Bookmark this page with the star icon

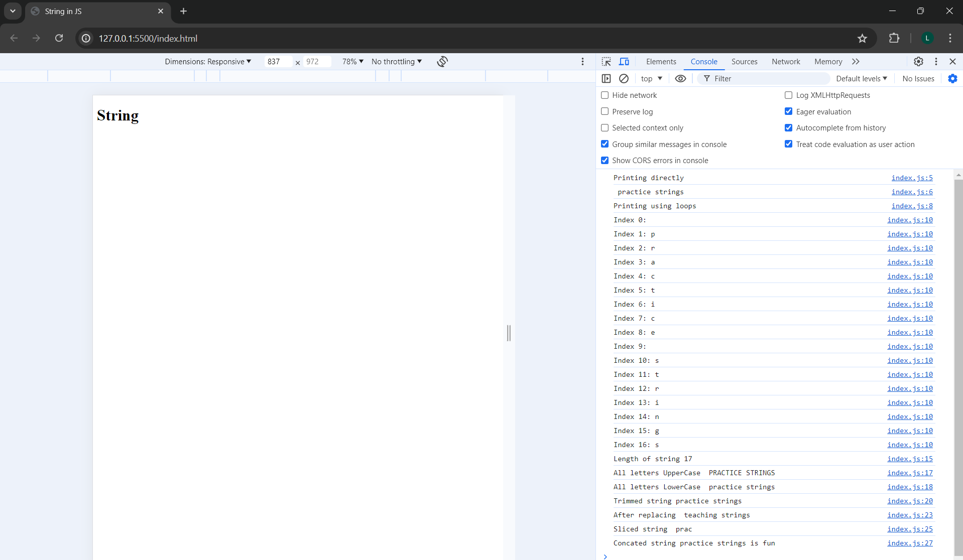[862, 38]
